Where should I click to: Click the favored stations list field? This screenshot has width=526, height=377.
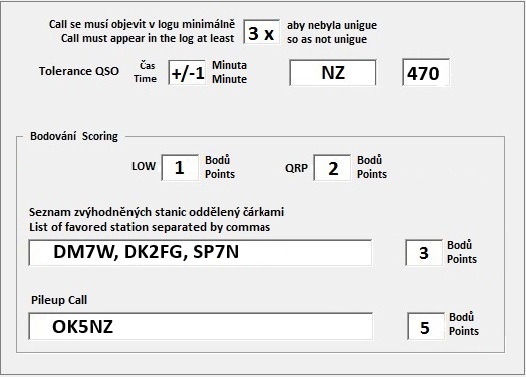pos(200,253)
